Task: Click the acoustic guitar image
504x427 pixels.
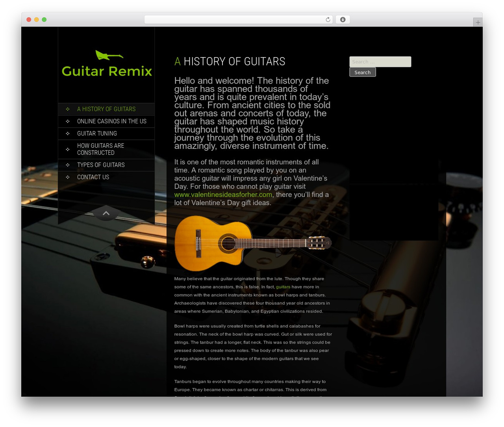Action: tap(253, 243)
